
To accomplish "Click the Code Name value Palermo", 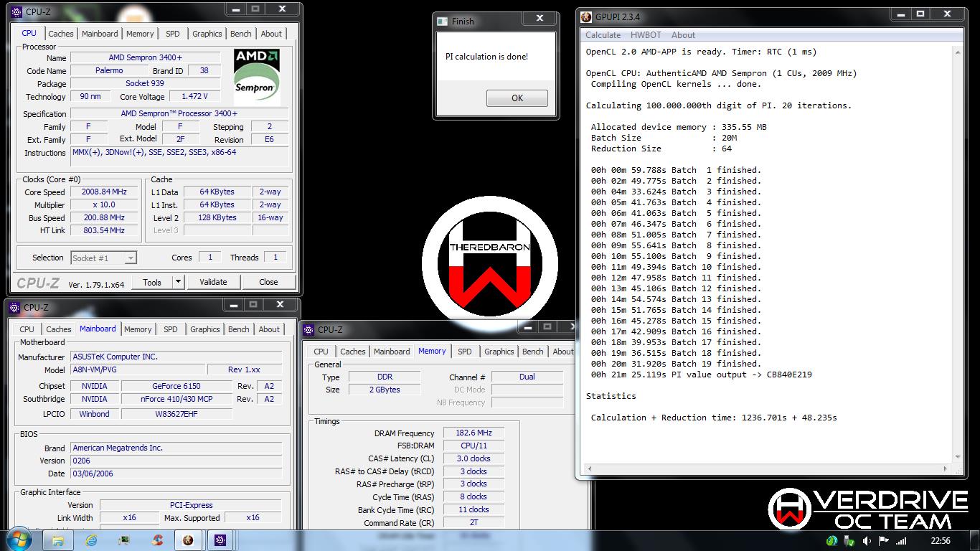I will pos(109,70).
